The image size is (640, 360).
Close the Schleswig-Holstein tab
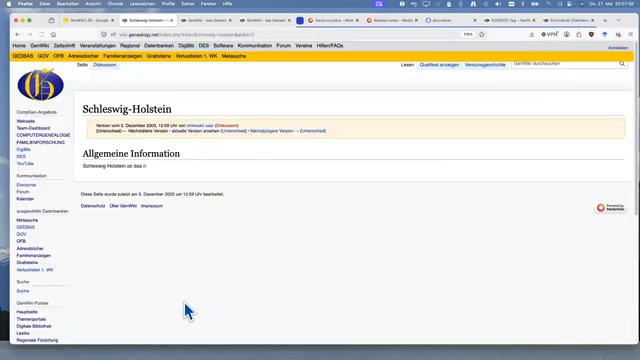coord(171,20)
